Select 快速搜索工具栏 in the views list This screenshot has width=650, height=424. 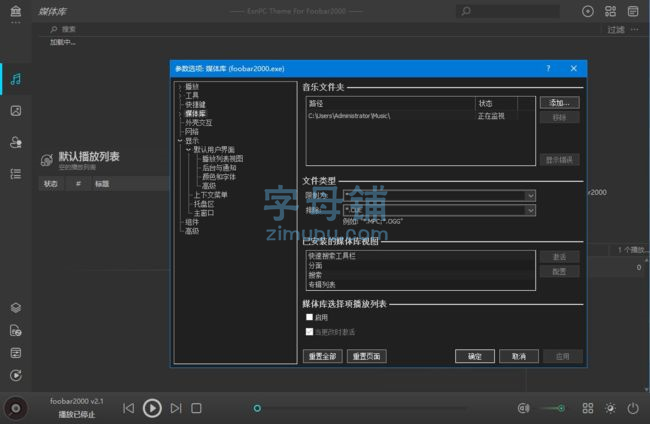[420, 256]
